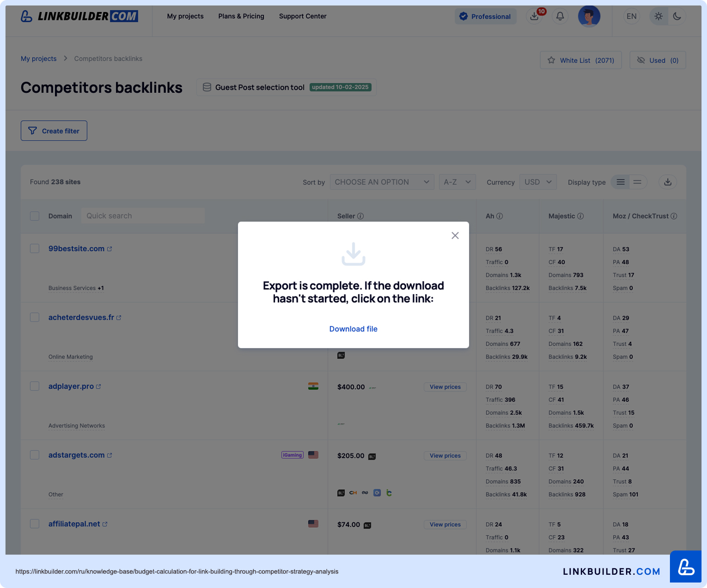This screenshot has width=707, height=588.
Task: Switch to dark theme moon icon
Action: click(677, 16)
